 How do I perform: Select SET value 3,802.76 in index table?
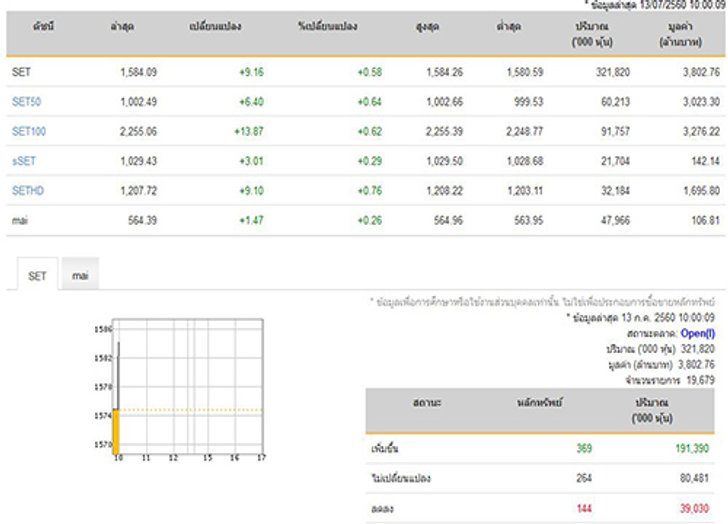click(701, 72)
